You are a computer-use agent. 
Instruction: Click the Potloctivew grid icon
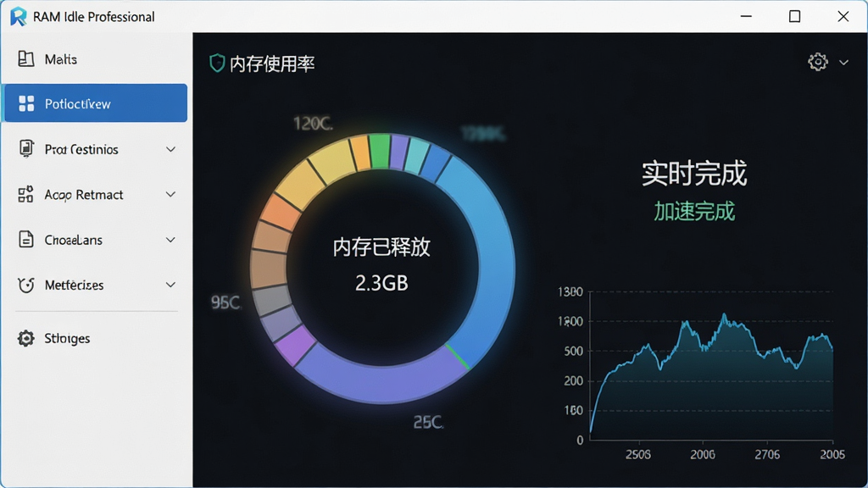pos(26,103)
